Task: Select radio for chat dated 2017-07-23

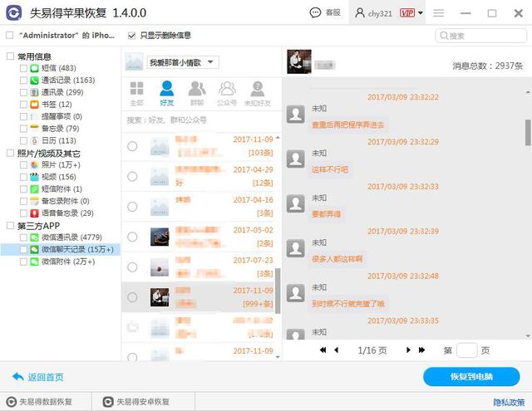Action: pos(132,267)
